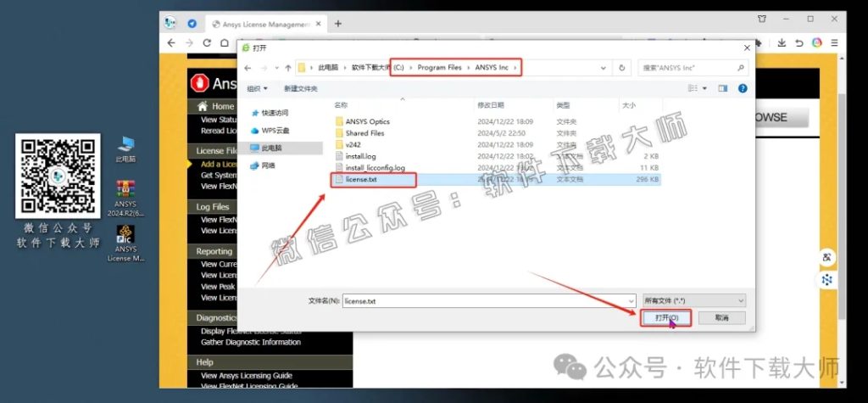Click the 取消 button

[x=722, y=317]
